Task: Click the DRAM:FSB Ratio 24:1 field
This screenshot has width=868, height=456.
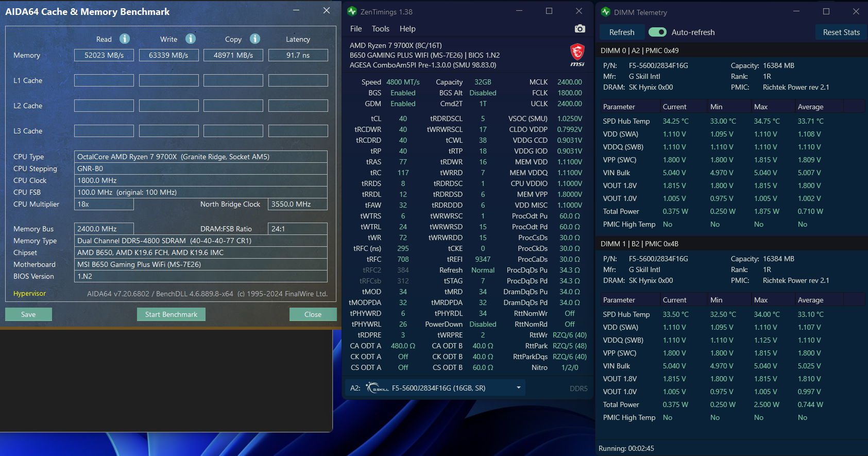Action: 298,229
